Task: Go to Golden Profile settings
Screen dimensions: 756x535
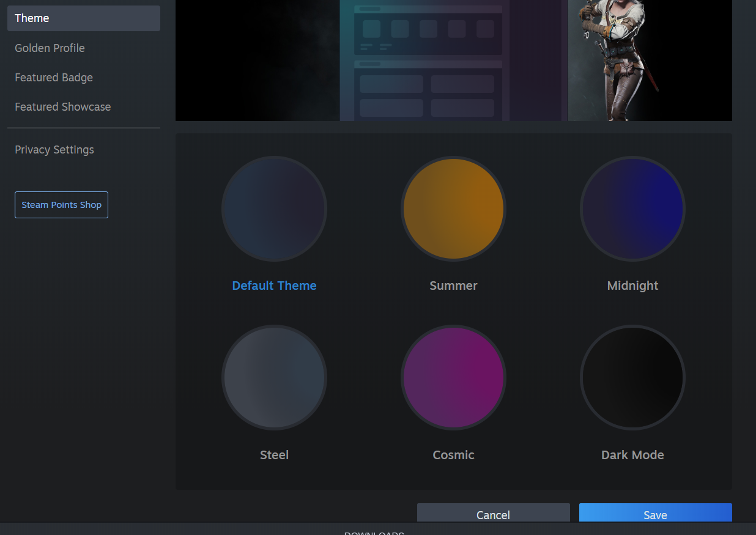Action: pos(50,48)
